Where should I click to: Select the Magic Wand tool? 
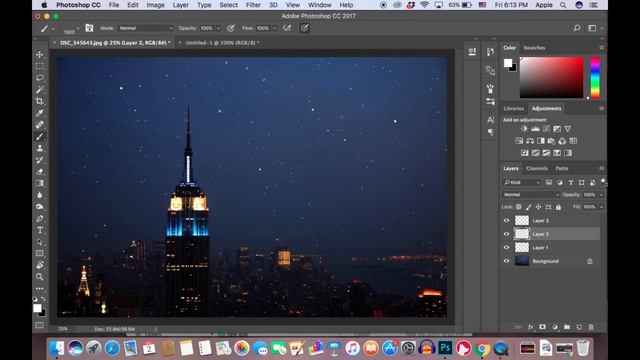click(40, 89)
